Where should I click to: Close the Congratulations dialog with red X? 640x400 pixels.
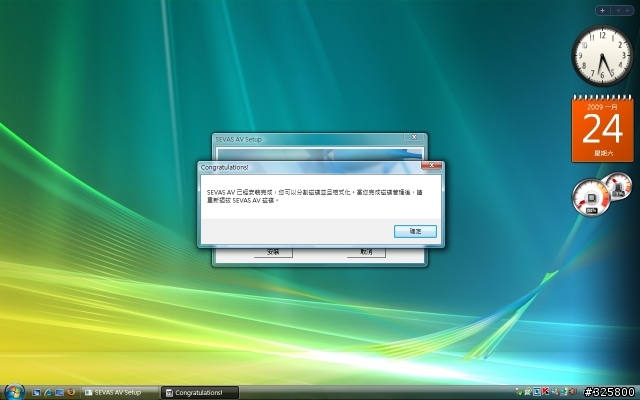[431, 165]
